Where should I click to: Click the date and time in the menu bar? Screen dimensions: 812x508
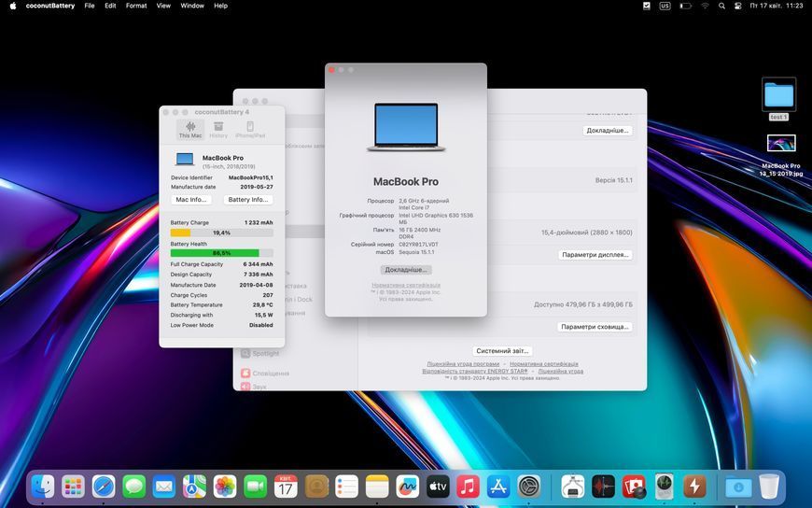[x=777, y=6]
